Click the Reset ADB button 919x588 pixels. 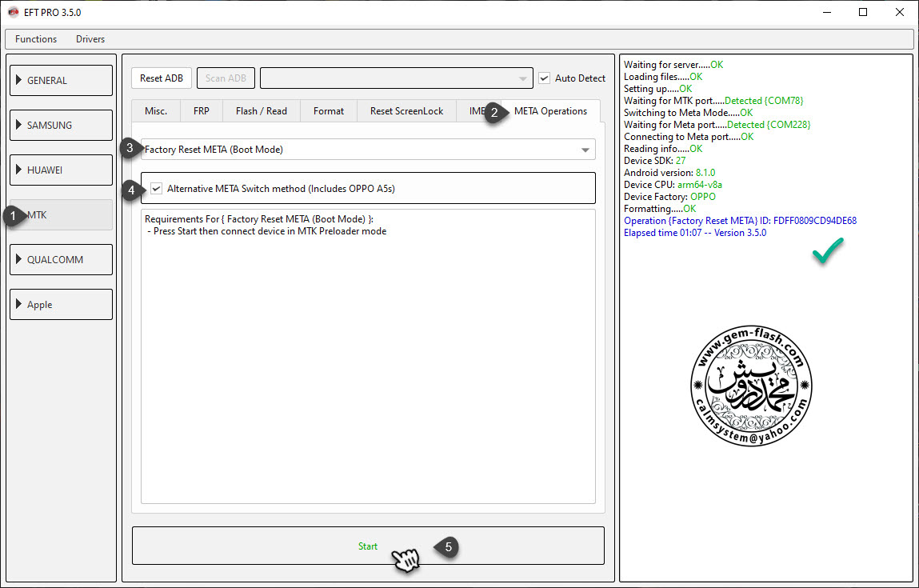pyautogui.click(x=162, y=78)
